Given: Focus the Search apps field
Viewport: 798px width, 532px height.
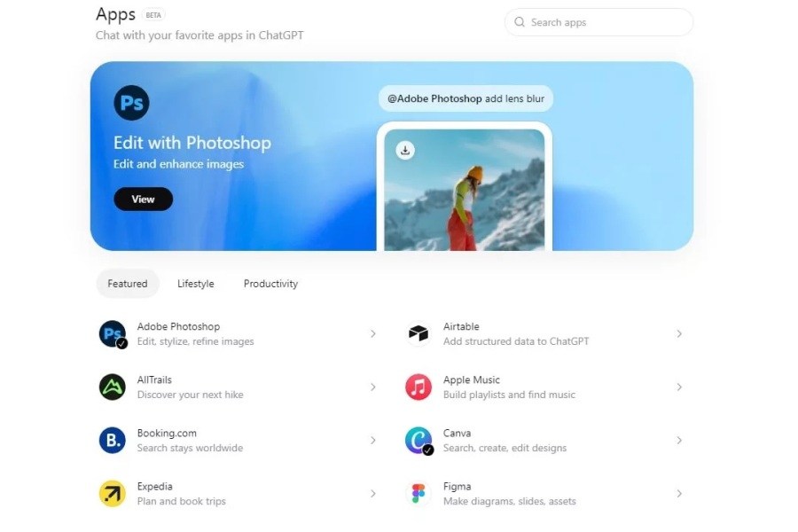Looking at the screenshot, I should pos(598,22).
